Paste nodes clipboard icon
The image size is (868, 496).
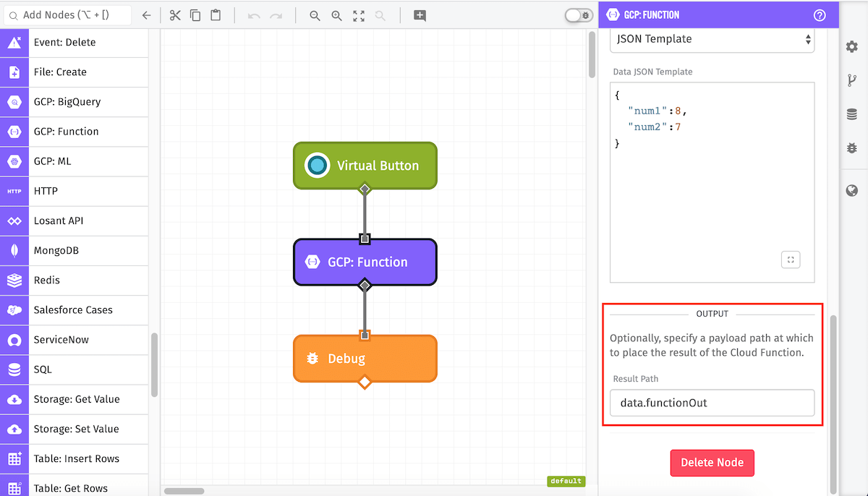pyautogui.click(x=216, y=15)
